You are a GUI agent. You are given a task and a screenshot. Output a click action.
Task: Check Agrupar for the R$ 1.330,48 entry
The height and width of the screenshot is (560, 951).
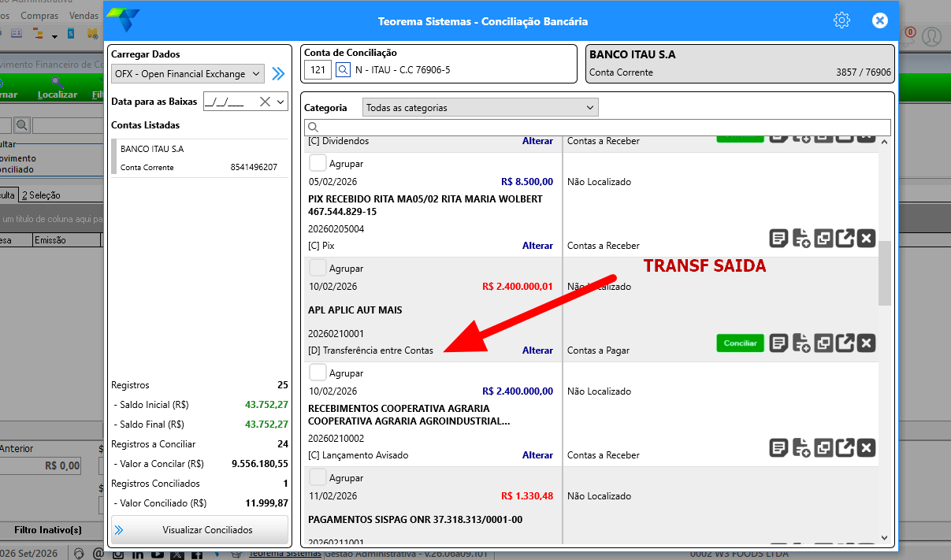[x=318, y=477]
